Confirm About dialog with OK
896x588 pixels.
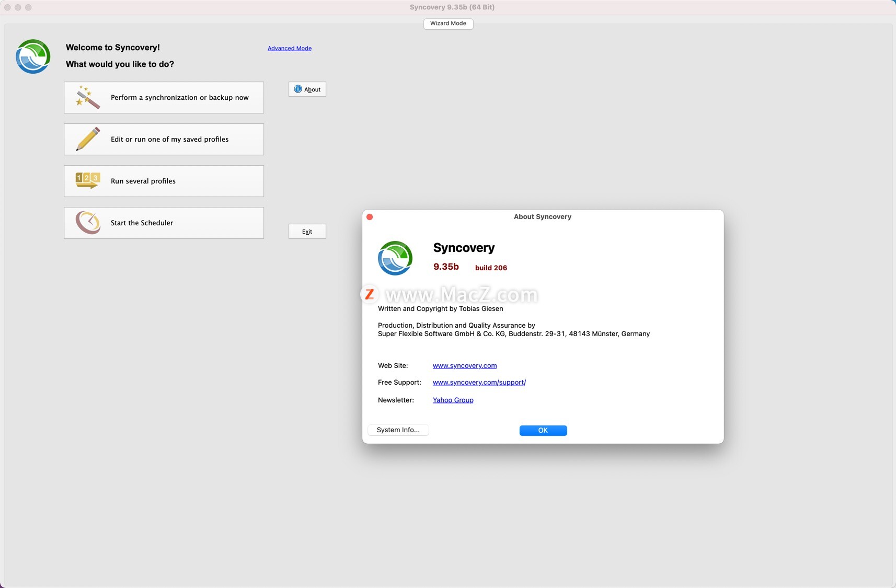543,431
